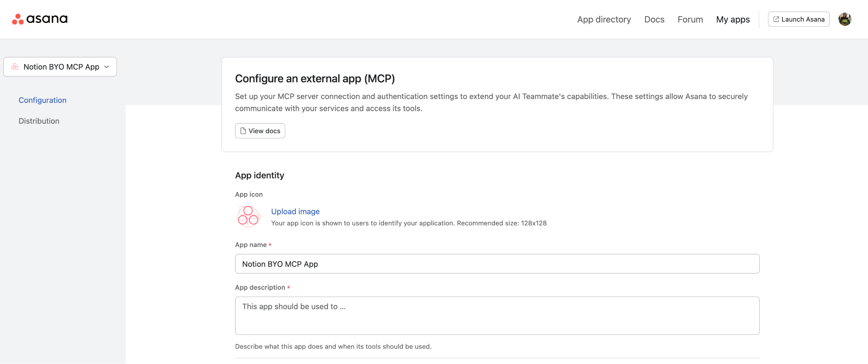The width and height of the screenshot is (868, 364).
Task: Click the Asana logo
Action: click(40, 19)
